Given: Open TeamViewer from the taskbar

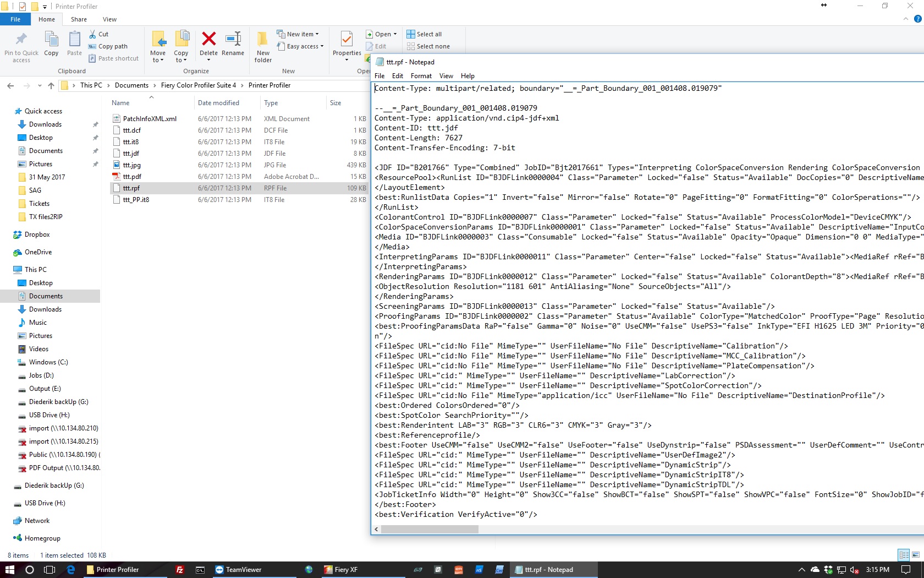Looking at the screenshot, I should [238, 570].
